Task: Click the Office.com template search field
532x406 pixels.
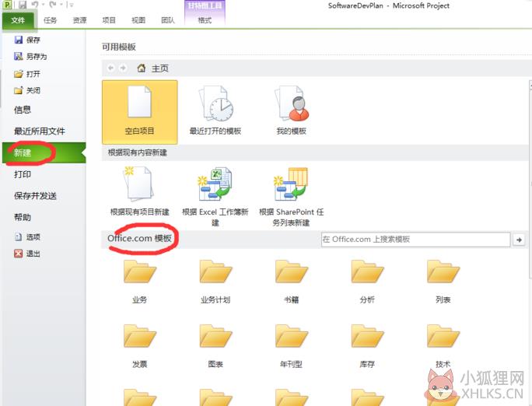Action: tap(415, 240)
